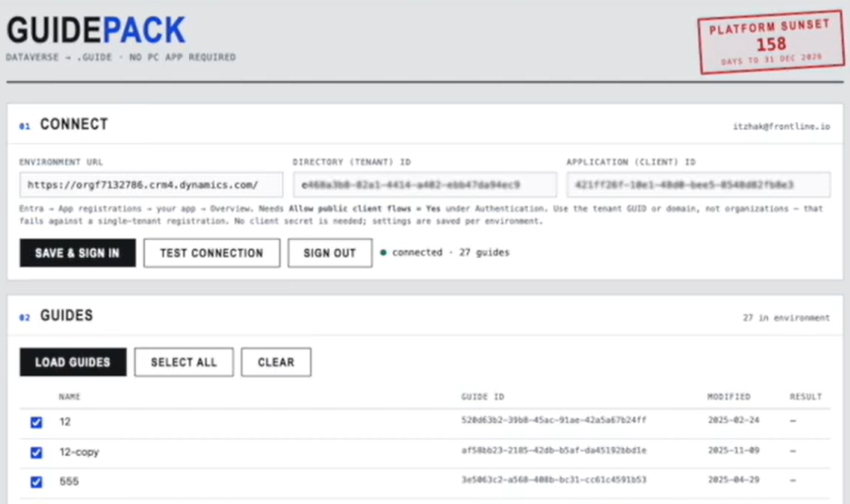
Task: Uncheck the 555 guide
Action: pyautogui.click(x=36, y=481)
